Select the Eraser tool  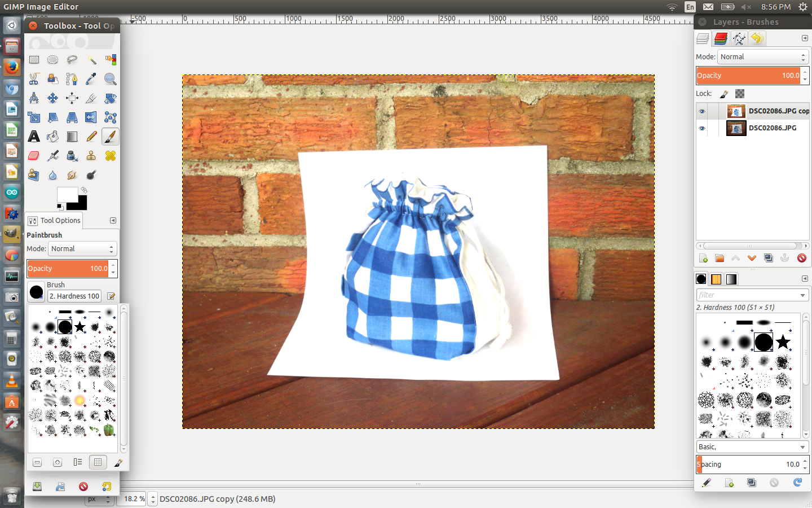pyautogui.click(x=34, y=156)
